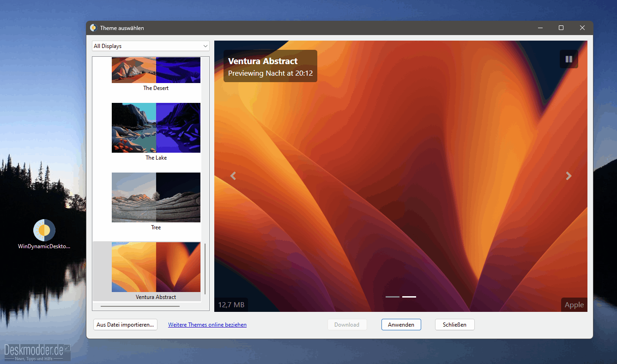Select the Tree theme thumbnail
The width and height of the screenshot is (617, 364).
pyautogui.click(x=156, y=197)
